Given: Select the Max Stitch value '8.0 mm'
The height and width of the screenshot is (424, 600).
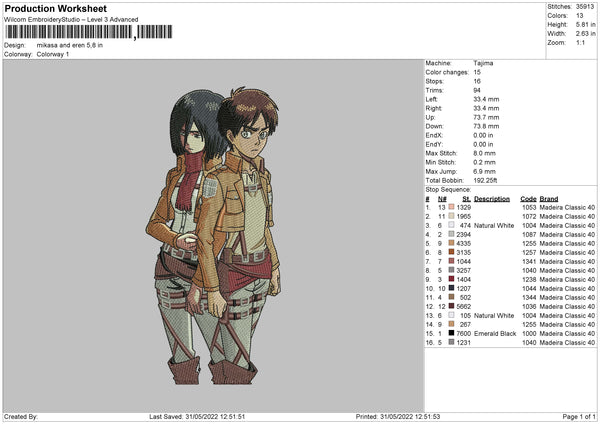Looking at the screenshot, I should pyautogui.click(x=484, y=153).
